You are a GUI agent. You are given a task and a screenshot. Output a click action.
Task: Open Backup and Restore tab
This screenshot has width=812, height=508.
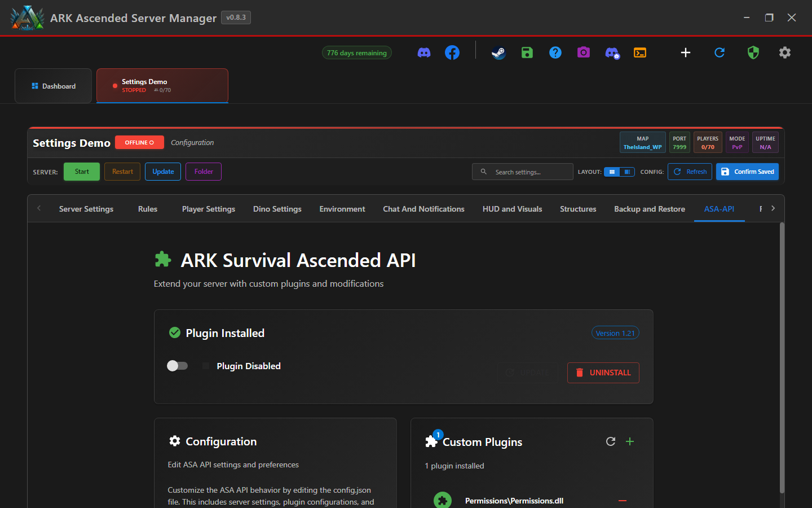(x=650, y=209)
